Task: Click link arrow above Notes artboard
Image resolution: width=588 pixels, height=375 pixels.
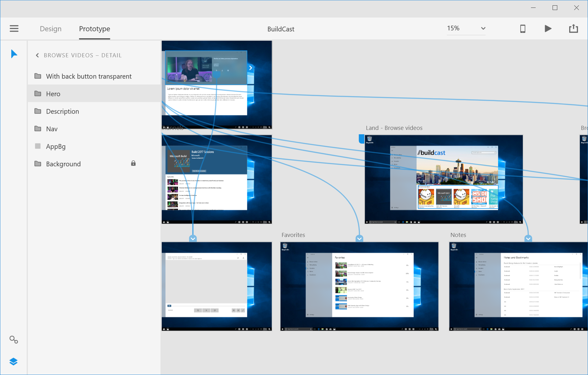Action: coord(528,239)
